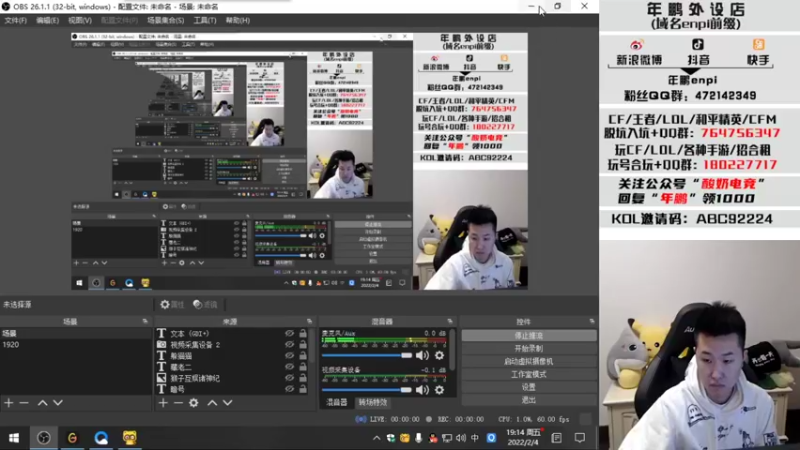Click the 启动虚拟摄像机 button
This screenshot has width=800, height=450.
point(529,361)
